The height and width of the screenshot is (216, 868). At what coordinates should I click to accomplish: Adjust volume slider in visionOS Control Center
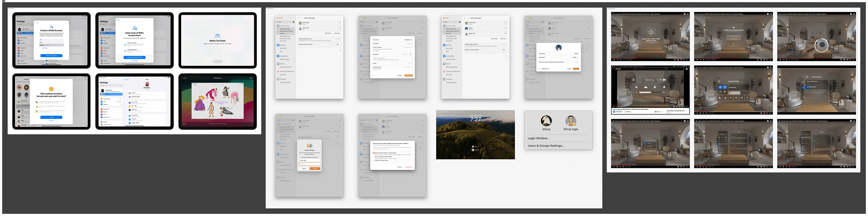(x=739, y=93)
